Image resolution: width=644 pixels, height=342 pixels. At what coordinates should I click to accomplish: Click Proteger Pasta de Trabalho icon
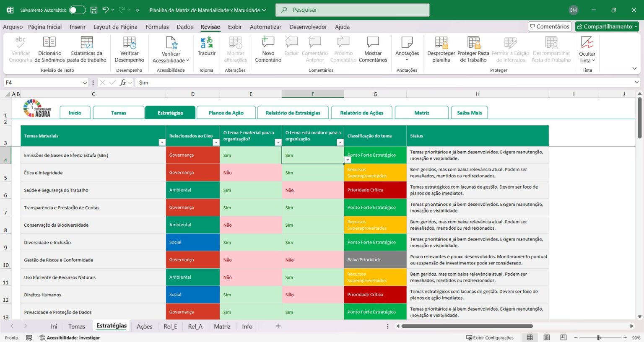pyautogui.click(x=473, y=42)
